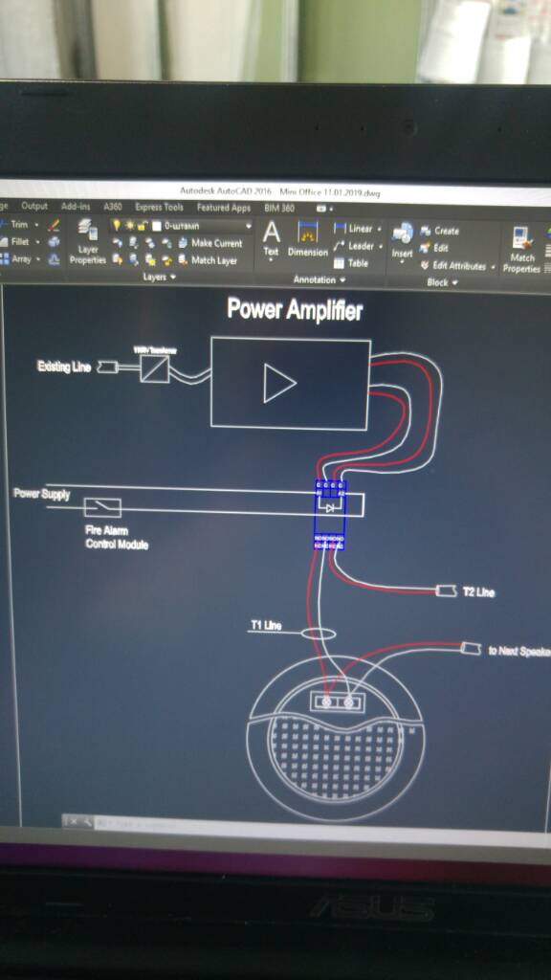Select the "Power Supply" label
Image resolution: width=551 pixels, height=980 pixels.
click(42, 494)
